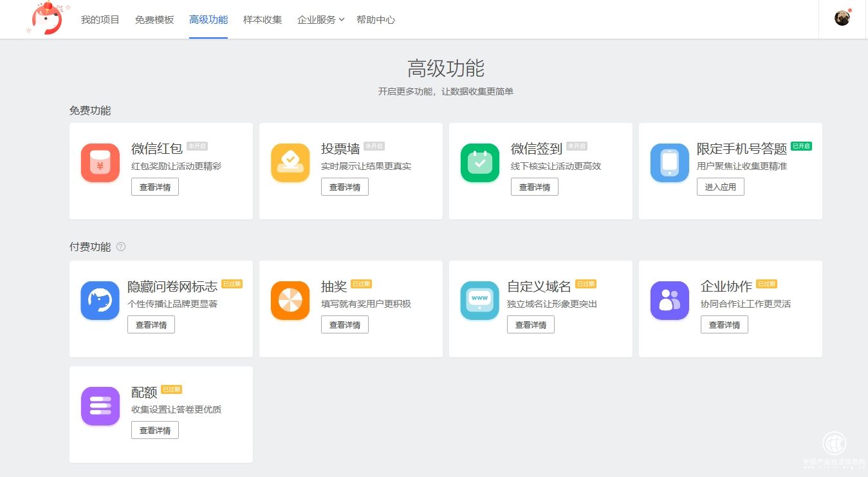Click the 配额 purple quota icon

click(x=100, y=406)
